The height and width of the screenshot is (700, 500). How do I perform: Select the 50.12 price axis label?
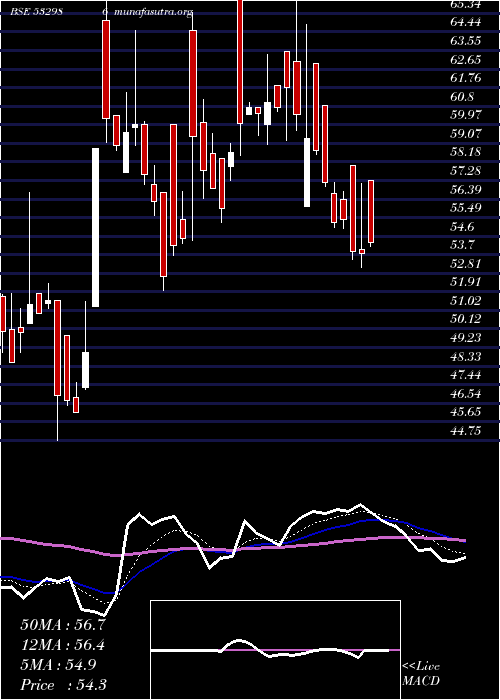coord(466,319)
